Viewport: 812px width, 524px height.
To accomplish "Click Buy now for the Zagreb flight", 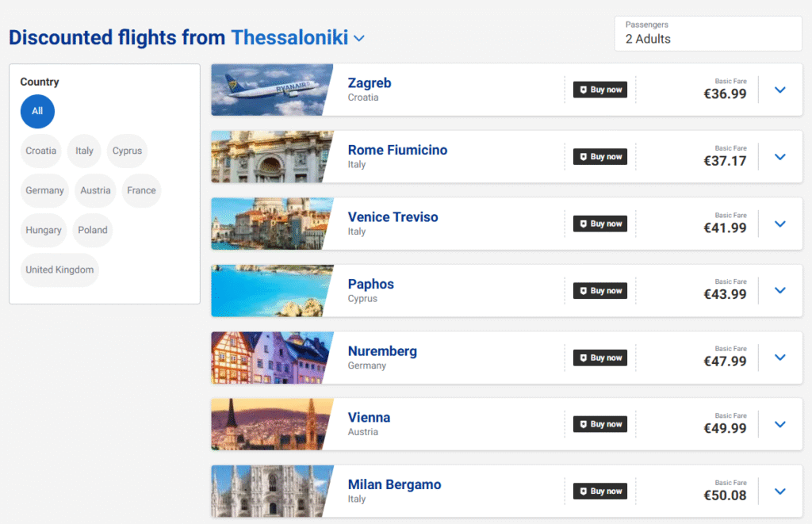I will coord(600,90).
